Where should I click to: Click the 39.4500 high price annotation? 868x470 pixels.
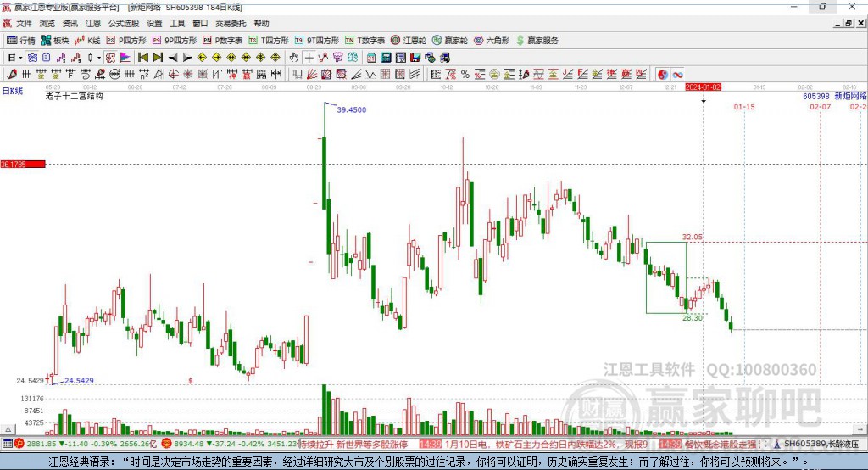352,109
